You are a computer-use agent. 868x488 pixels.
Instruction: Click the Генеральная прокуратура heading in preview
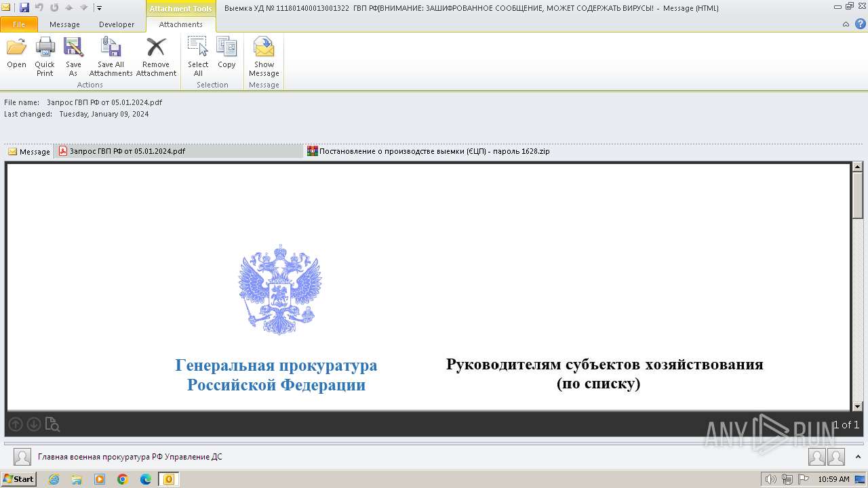[x=276, y=375]
